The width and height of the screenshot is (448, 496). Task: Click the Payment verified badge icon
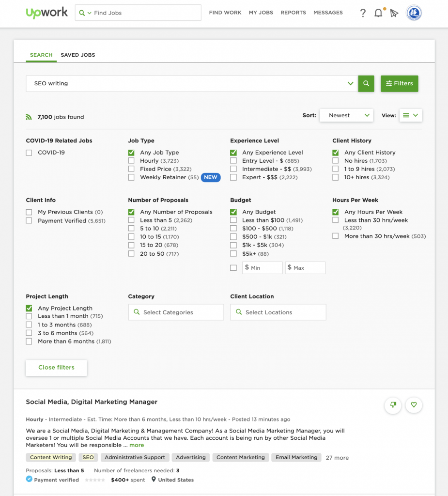click(x=29, y=479)
